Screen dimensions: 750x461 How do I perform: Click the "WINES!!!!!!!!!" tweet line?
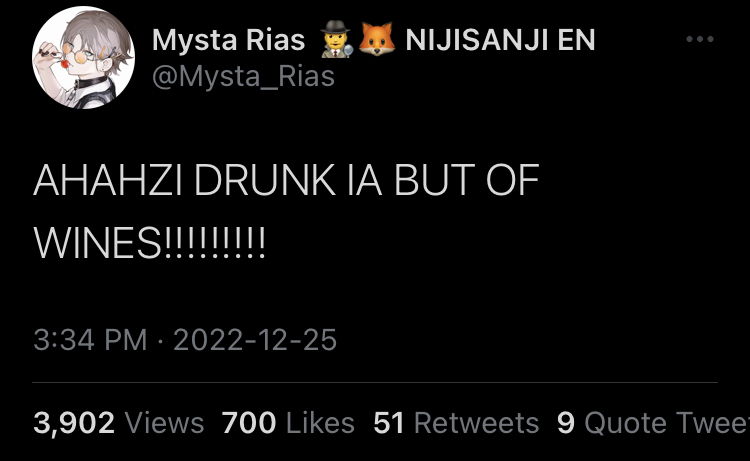[149, 243]
